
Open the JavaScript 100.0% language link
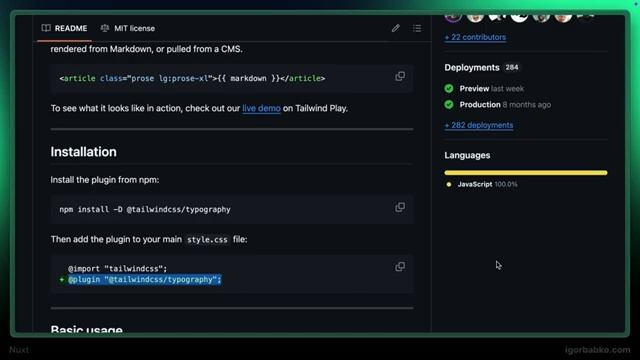(487, 184)
